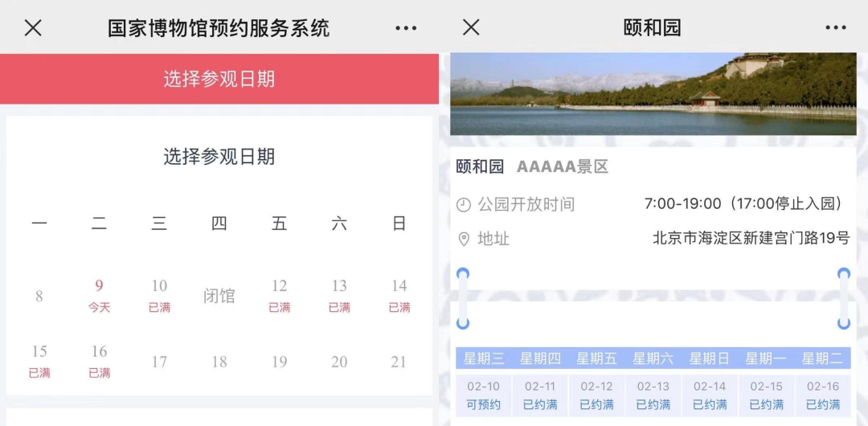
Task: Click the 星期一 column header
Action: pos(766,358)
